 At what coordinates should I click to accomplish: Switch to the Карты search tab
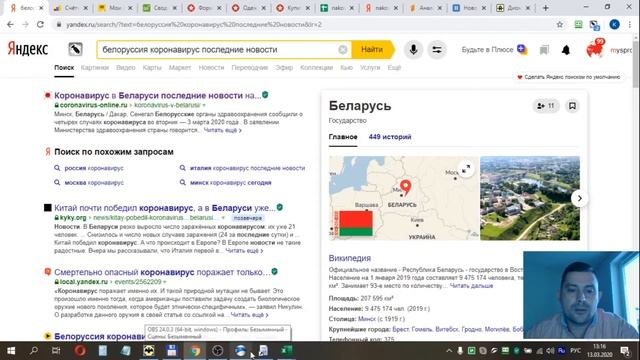coord(152,68)
